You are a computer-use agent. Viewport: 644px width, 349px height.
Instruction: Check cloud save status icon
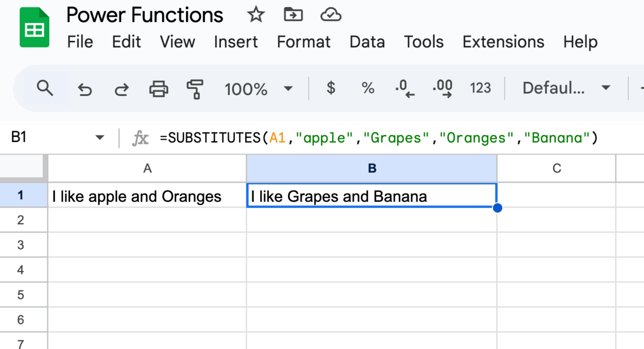point(330,15)
